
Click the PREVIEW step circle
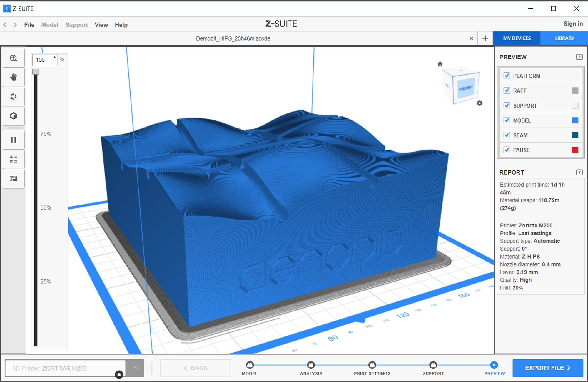click(494, 365)
